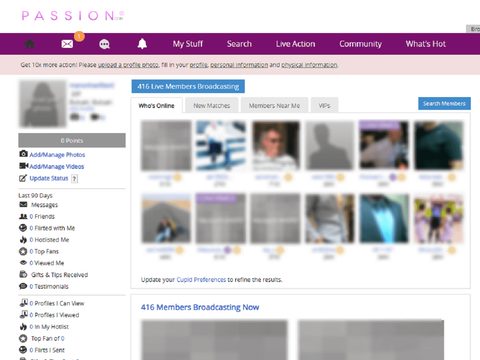This screenshot has height=360, width=480.
Task: Click the smiley icon beside Flirts I Sent
Action: [23, 350]
